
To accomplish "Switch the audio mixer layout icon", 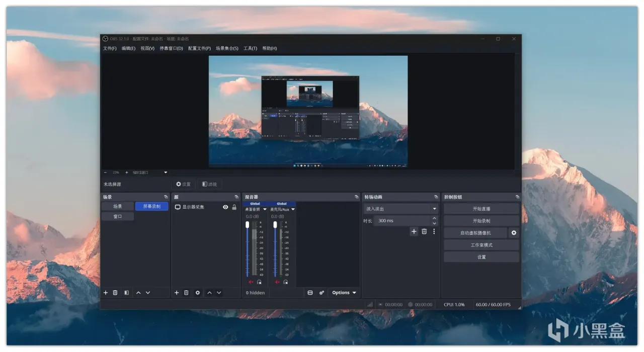I will (x=310, y=293).
